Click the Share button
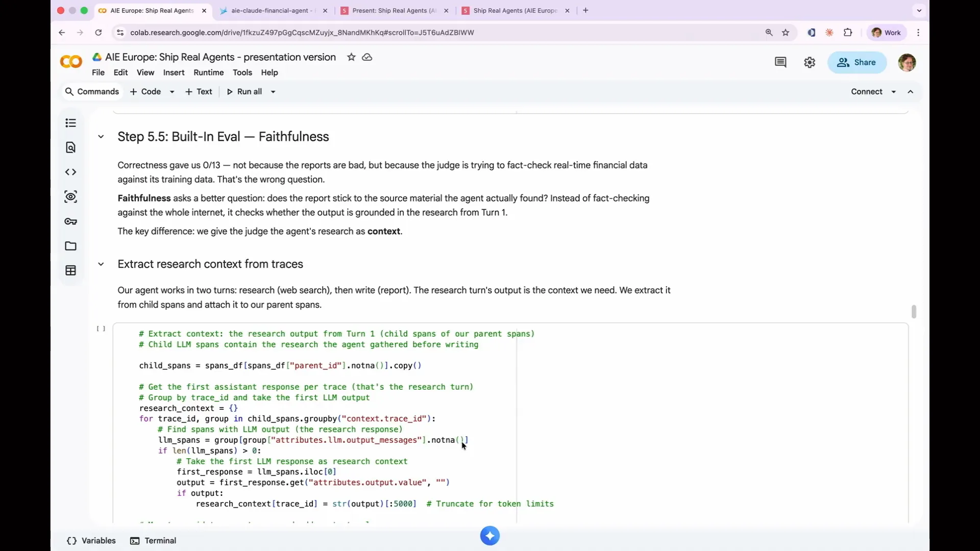Screen dimensions: 980x551 coord(857,62)
